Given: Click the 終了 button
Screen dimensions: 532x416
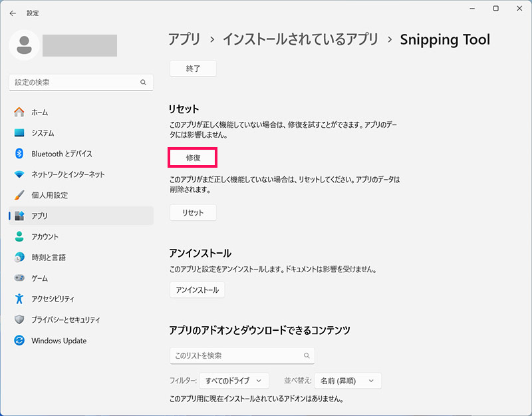Looking at the screenshot, I should (x=193, y=69).
